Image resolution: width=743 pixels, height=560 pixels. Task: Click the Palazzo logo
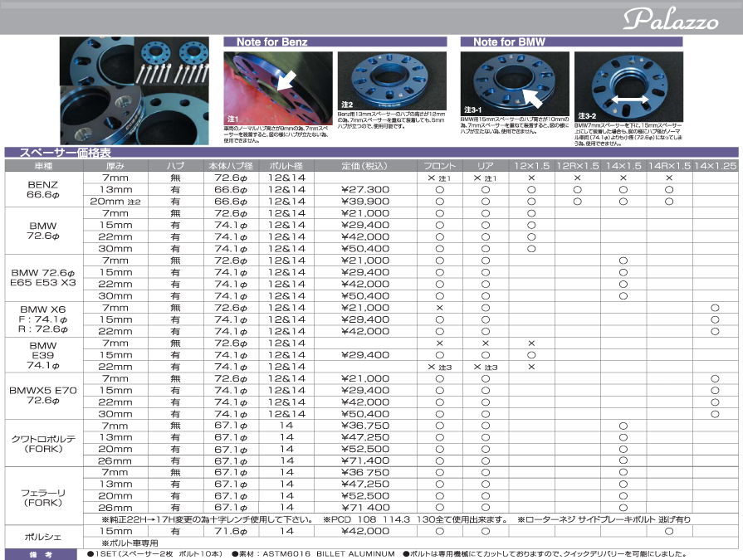pos(670,19)
